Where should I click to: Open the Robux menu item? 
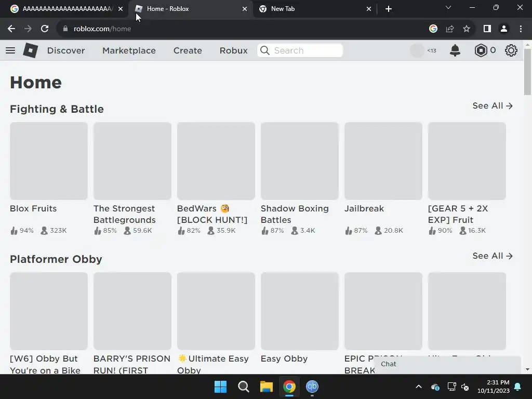(x=233, y=50)
